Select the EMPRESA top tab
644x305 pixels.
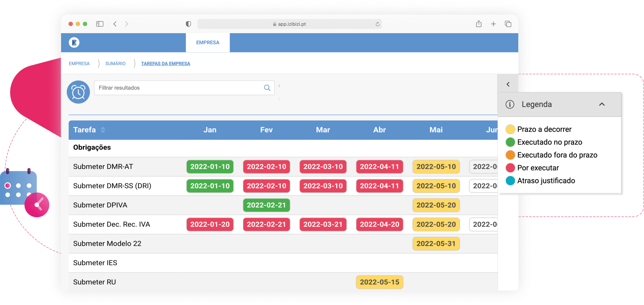208,42
